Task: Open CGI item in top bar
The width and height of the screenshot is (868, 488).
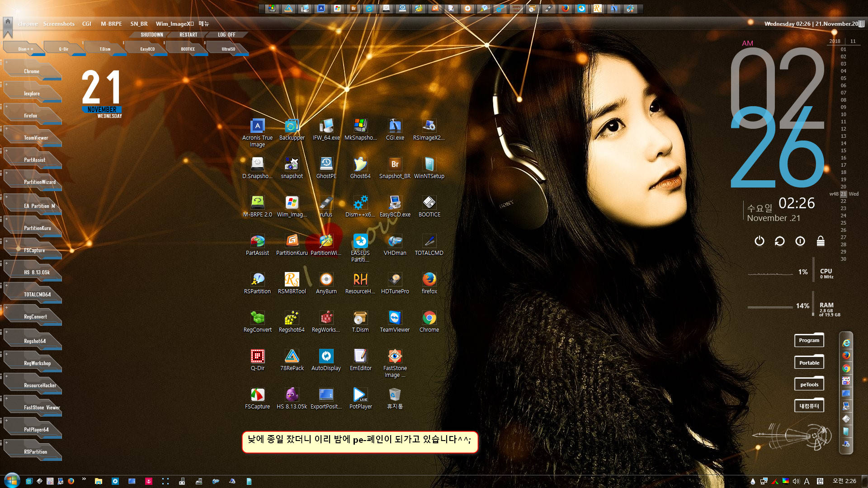Action: (x=86, y=23)
